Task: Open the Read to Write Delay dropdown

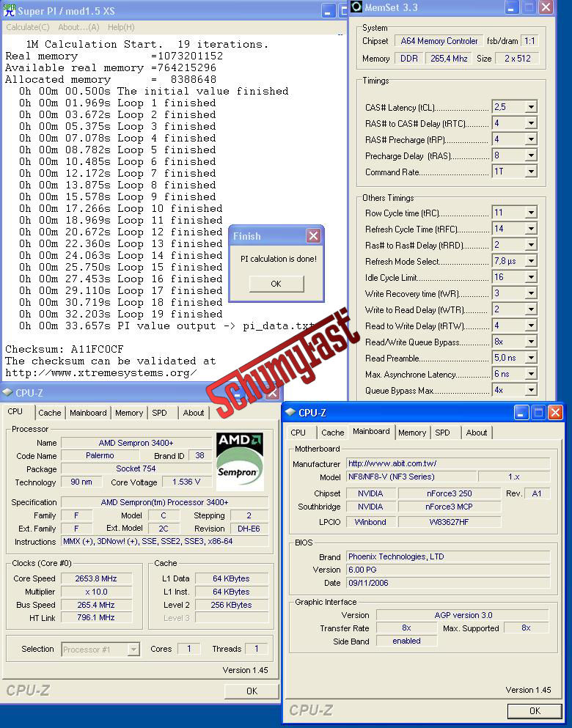Action: point(531,326)
